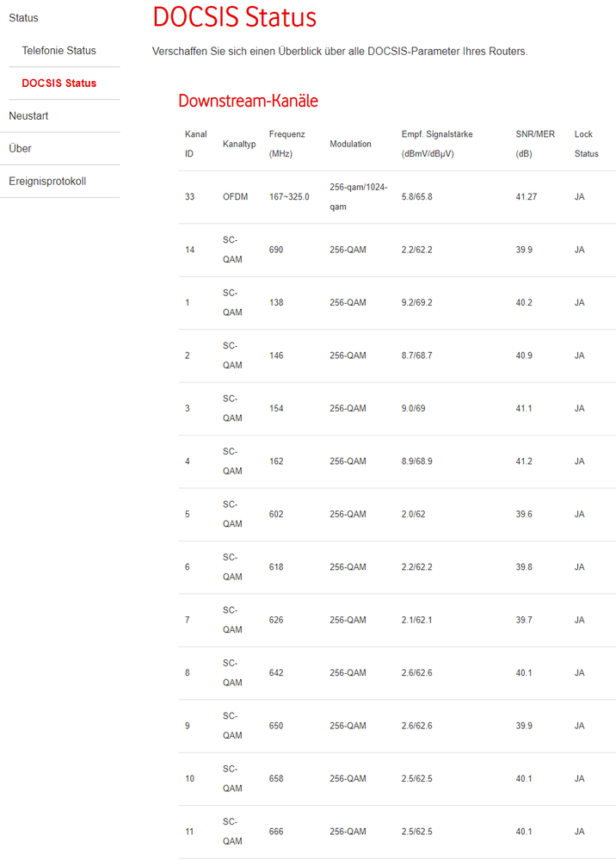Open the Telefonie Status page
The width and height of the screenshot is (616, 860).
point(59,51)
